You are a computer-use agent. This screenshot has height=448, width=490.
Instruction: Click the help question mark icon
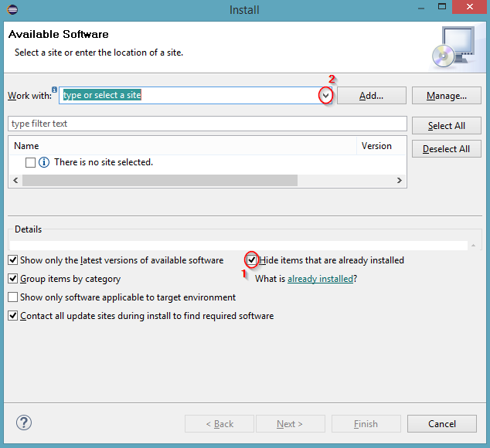[23, 423]
